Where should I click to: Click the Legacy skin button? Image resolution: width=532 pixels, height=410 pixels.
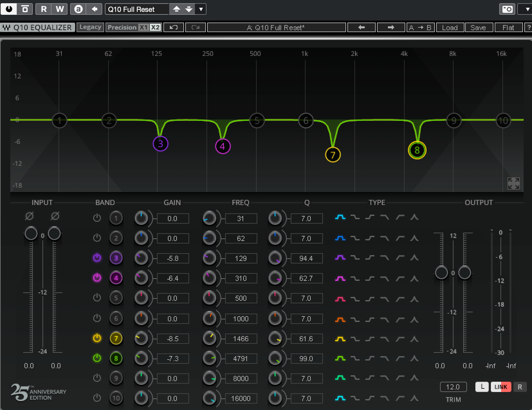(x=90, y=27)
